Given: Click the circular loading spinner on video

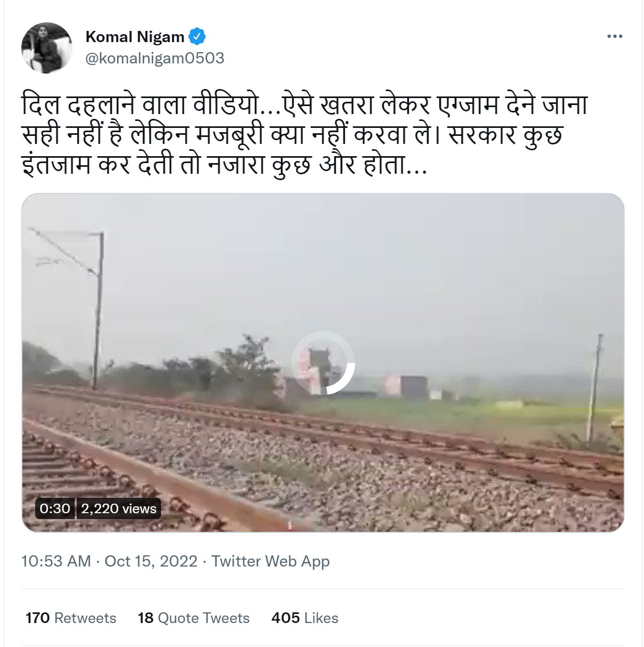Looking at the screenshot, I should pos(323,363).
